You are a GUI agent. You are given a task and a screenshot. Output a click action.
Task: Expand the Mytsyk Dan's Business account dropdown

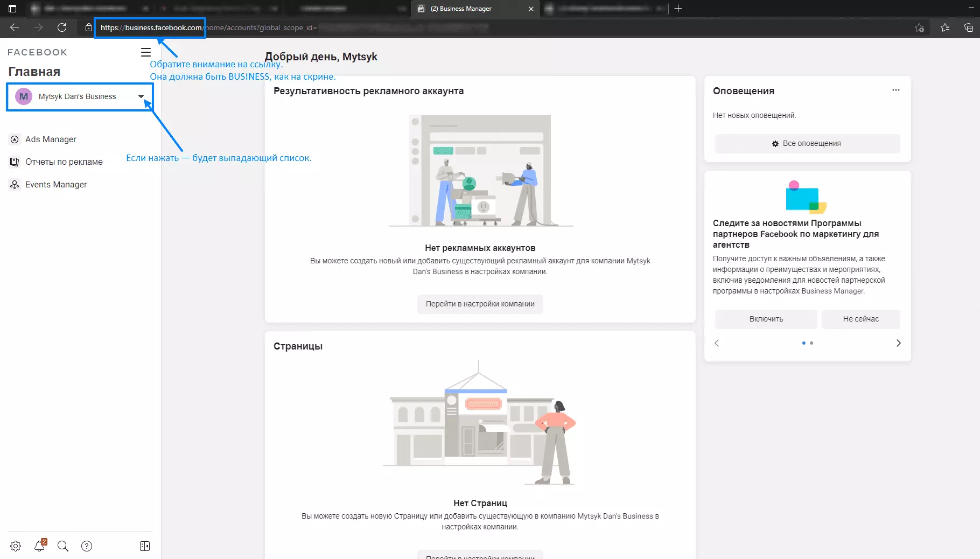pyautogui.click(x=80, y=96)
